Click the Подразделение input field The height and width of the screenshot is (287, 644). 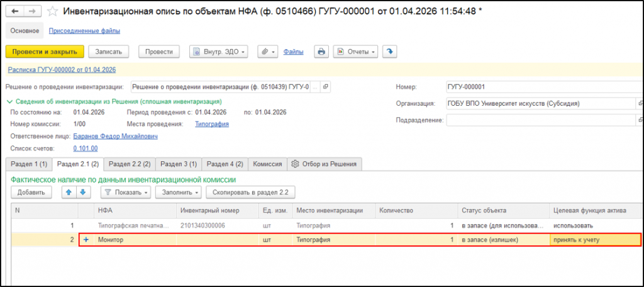click(x=541, y=120)
